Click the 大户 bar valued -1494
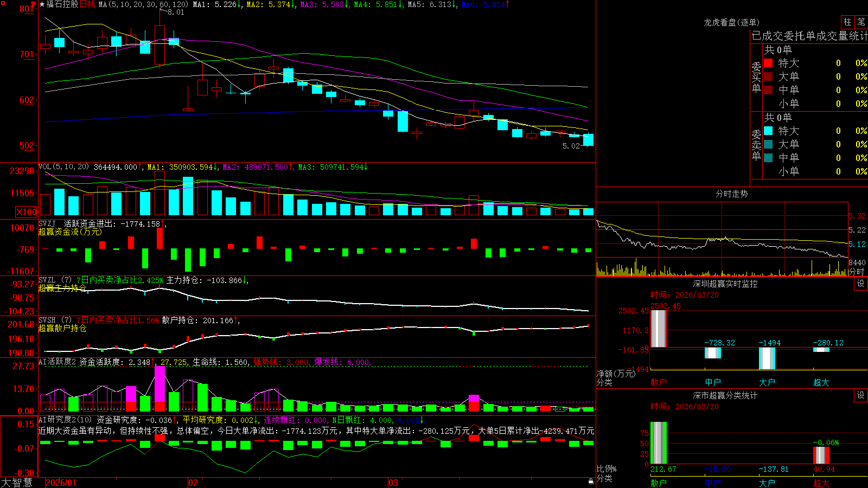Viewport: 868px width, 488px height. [x=767, y=358]
